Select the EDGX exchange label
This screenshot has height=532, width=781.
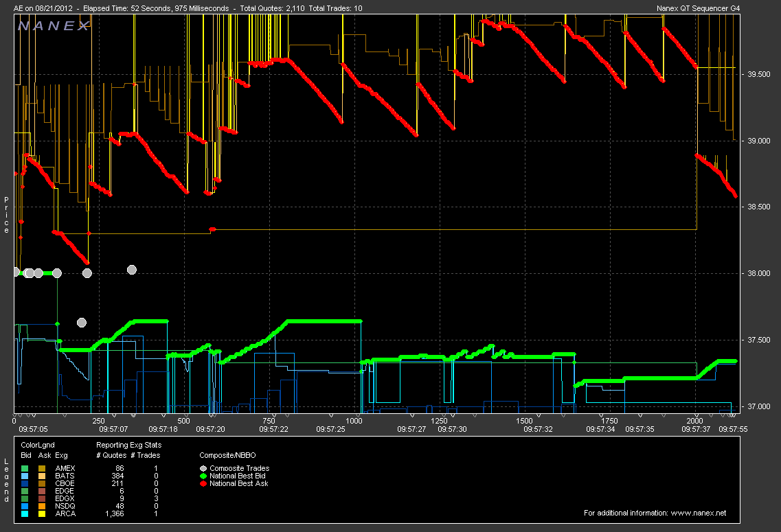click(x=65, y=498)
